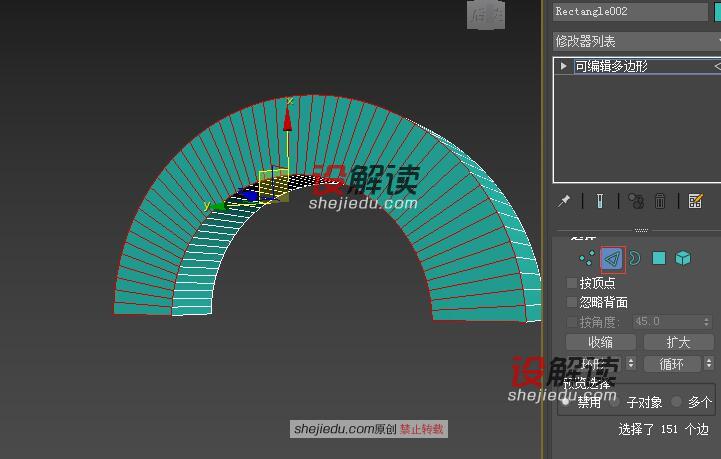Select Polygon sub-object level icon
This screenshot has width=721, height=459.
[659, 259]
